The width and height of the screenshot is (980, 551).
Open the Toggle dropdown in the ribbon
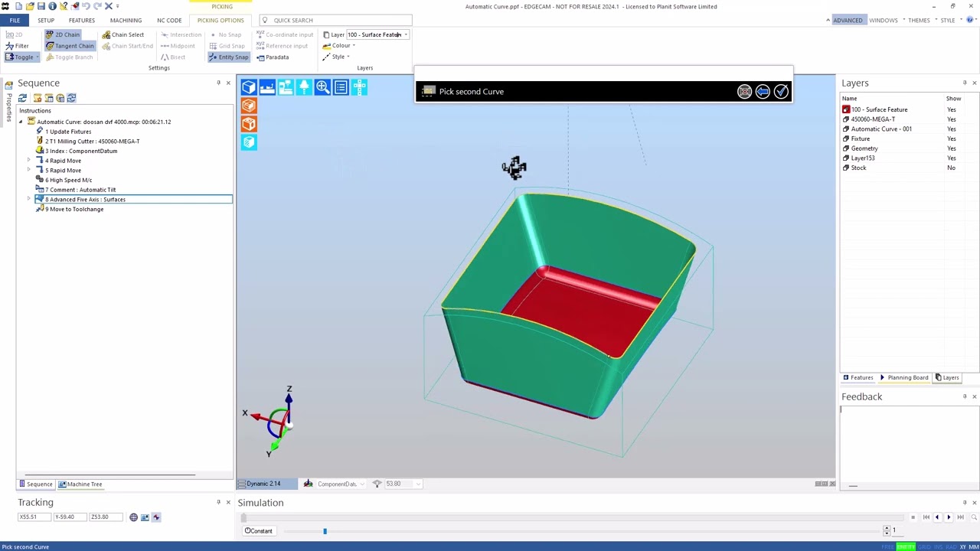point(22,57)
